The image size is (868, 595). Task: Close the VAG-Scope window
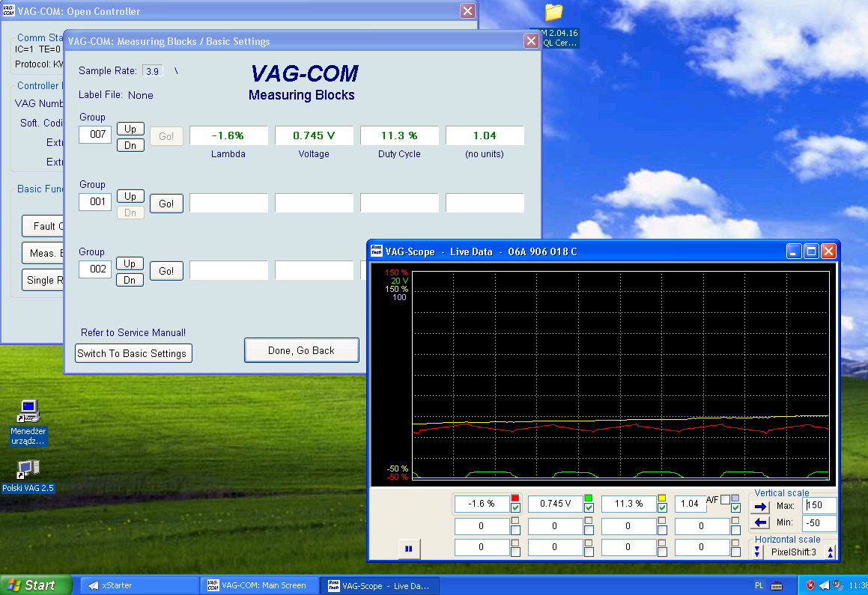[828, 251]
